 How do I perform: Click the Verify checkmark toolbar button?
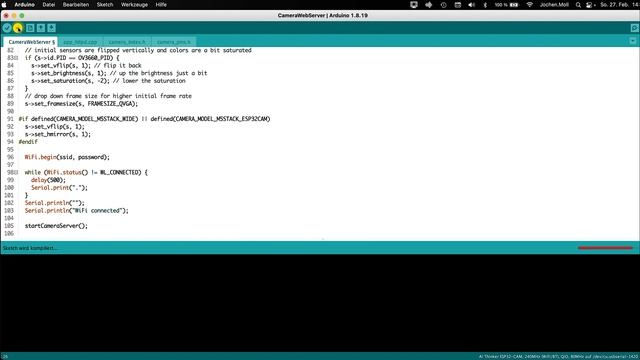tap(7, 28)
